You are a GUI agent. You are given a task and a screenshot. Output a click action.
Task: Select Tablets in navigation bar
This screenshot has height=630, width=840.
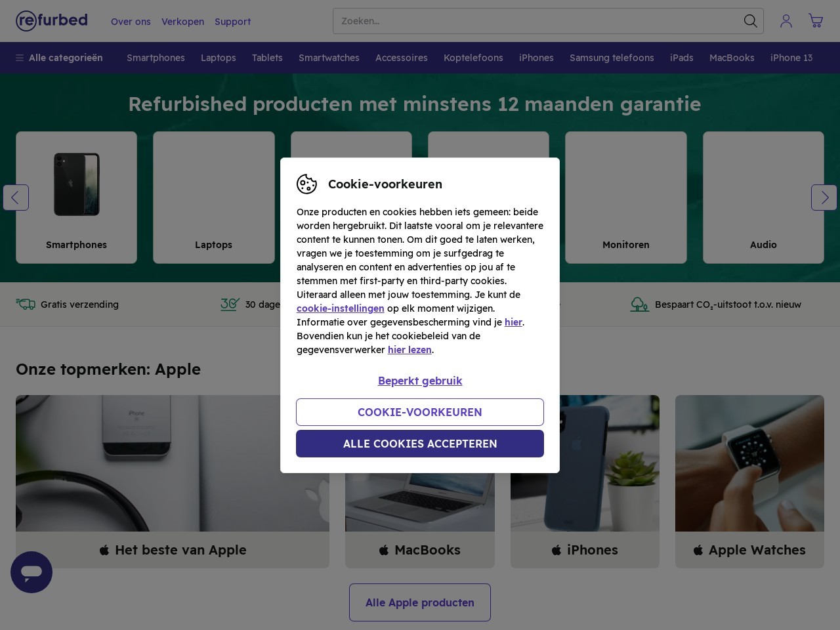pos(267,58)
